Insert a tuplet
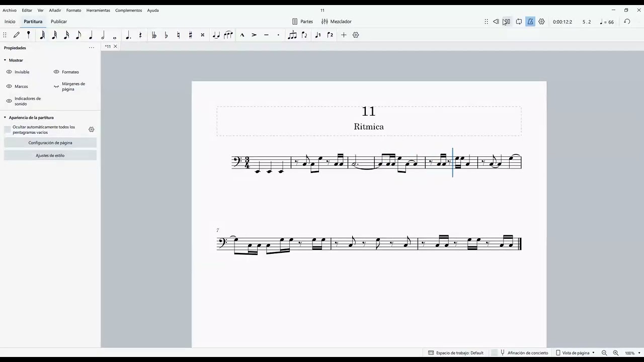 pos(292,35)
